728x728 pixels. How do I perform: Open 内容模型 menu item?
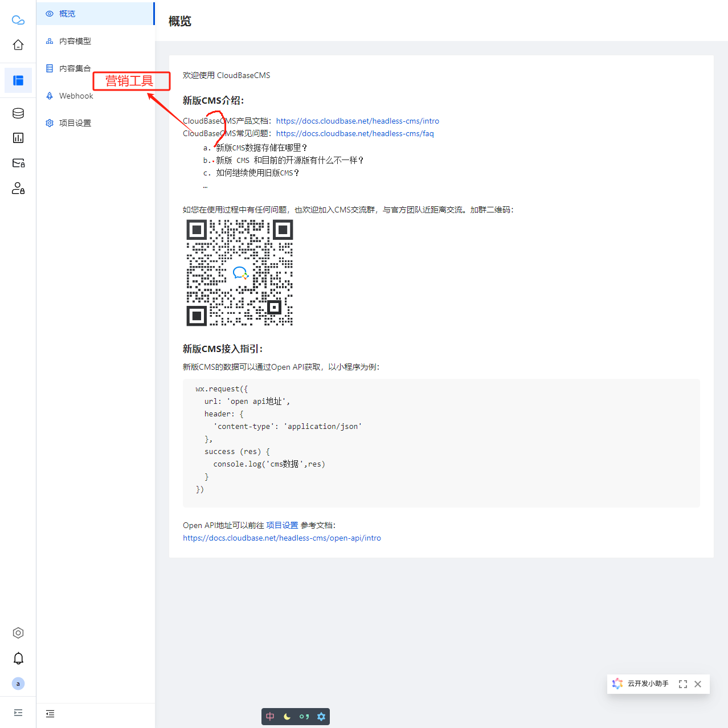(95, 41)
